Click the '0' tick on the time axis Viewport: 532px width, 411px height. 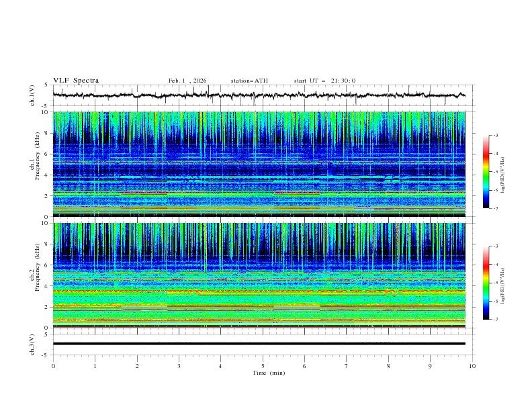tap(53, 366)
